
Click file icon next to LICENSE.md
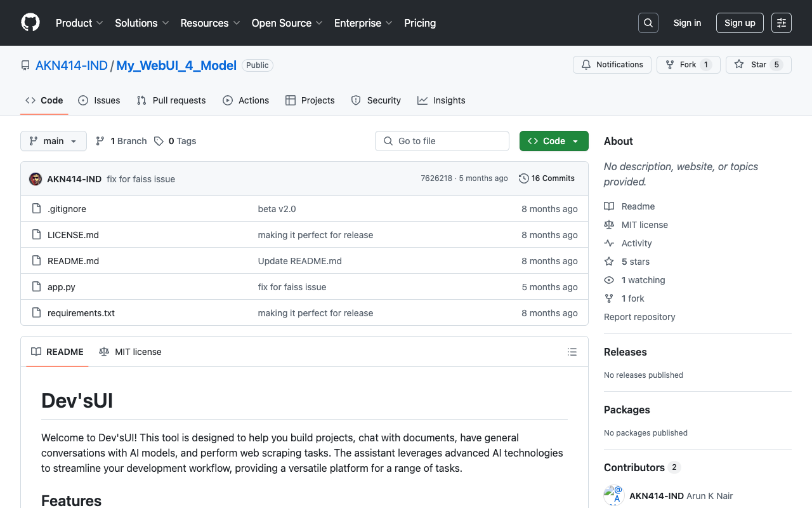[x=37, y=235]
